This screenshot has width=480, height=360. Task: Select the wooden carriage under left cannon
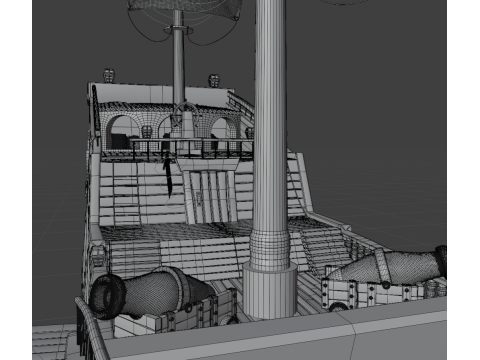(175, 313)
